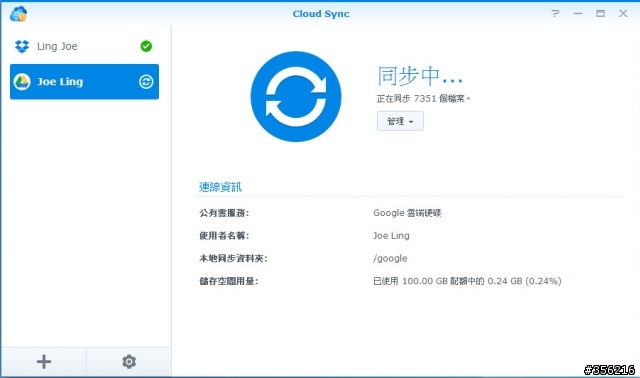
Task: Click the 連線資訊 section heading
Action: click(220, 187)
